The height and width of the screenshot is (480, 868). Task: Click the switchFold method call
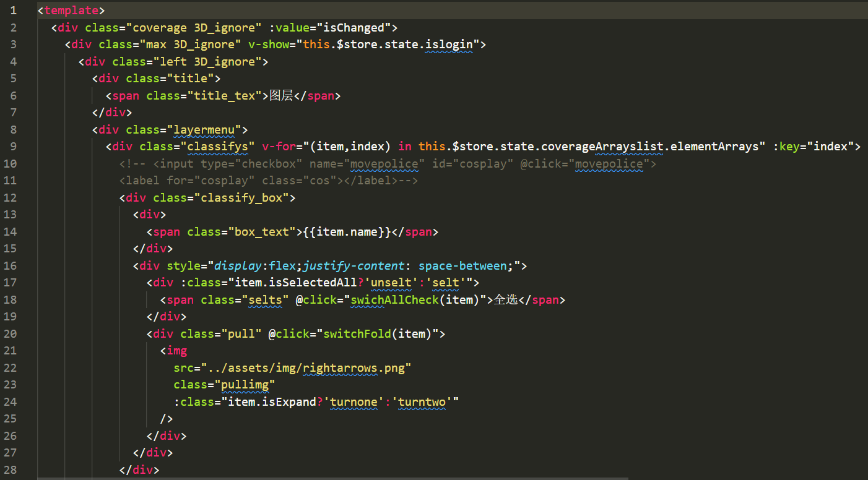click(358, 334)
